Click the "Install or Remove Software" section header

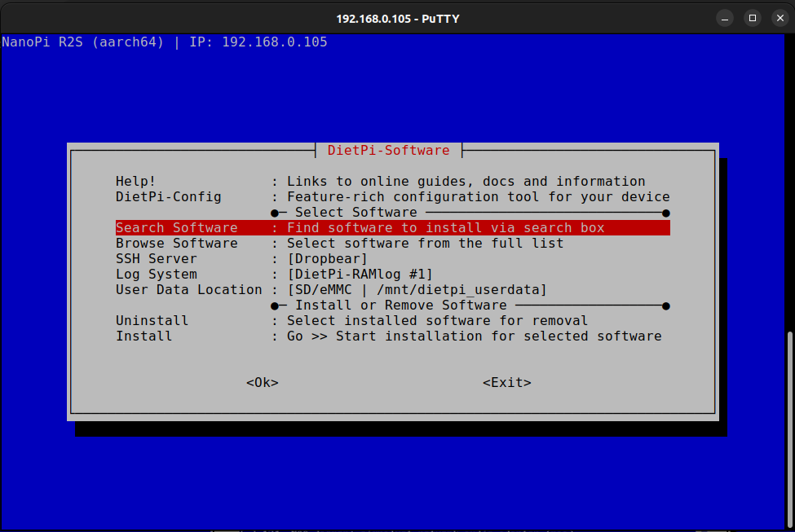pos(400,306)
